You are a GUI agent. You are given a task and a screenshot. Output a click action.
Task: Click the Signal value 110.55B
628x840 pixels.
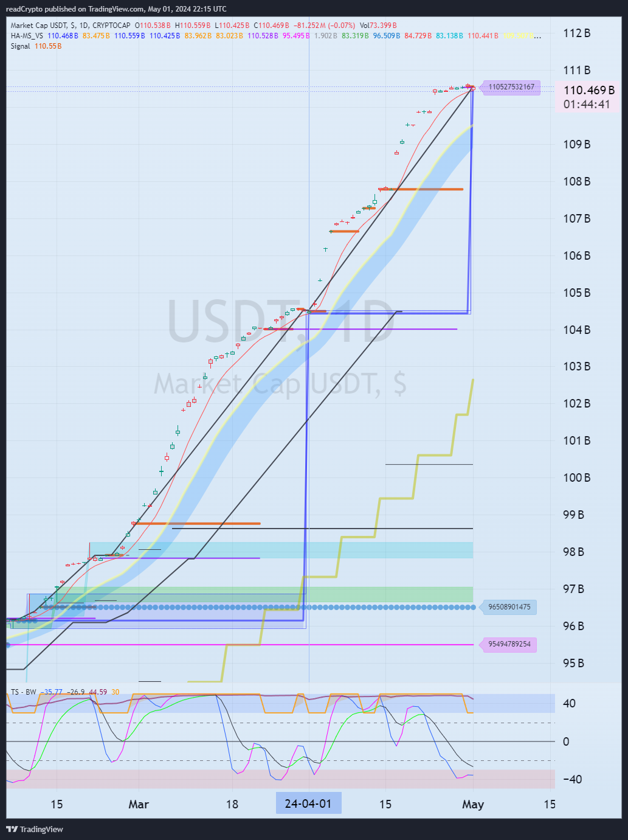[48, 46]
